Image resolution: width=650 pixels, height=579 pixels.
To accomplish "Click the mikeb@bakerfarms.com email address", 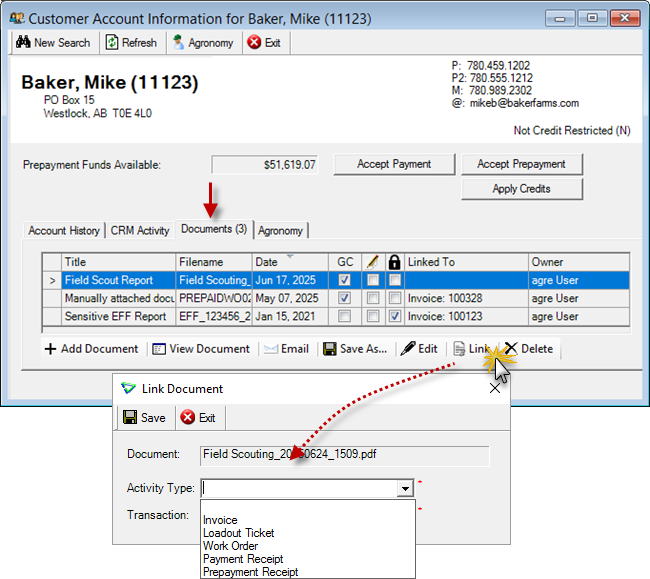I will tap(524, 103).
